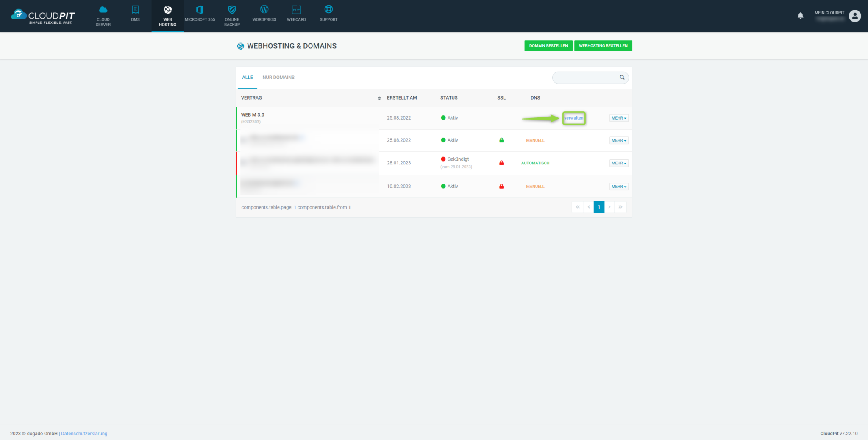Open the DMS navigation icon
The image size is (868, 440).
coord(135,10)
